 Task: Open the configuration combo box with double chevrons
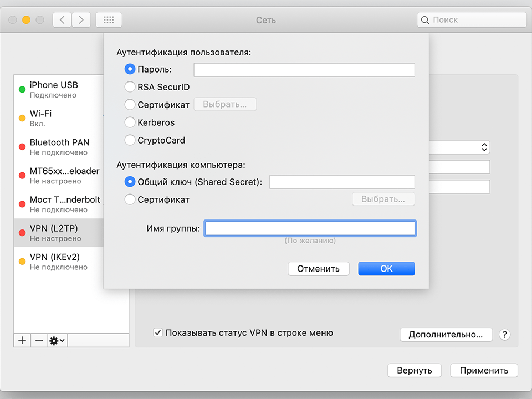point(483,147)
